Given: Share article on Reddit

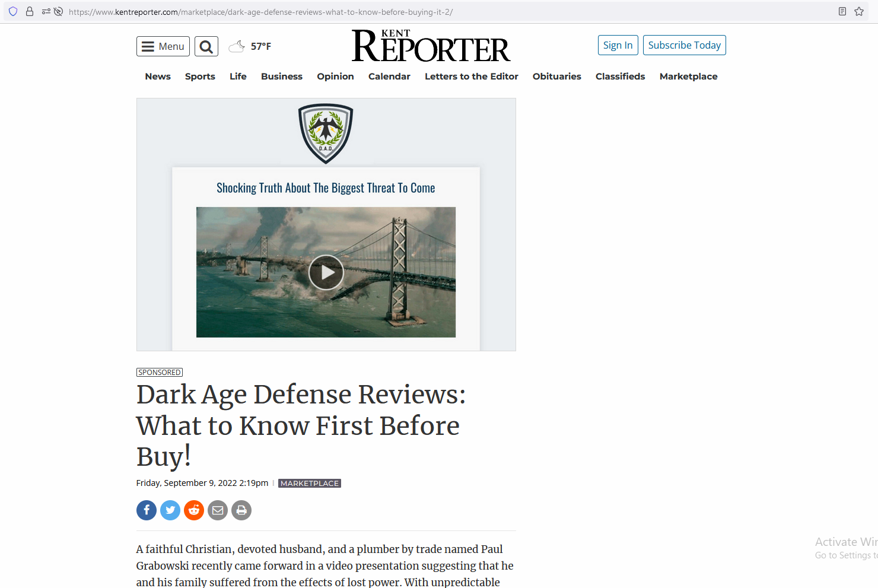Looking at the screenshot, I should [194, 510].
